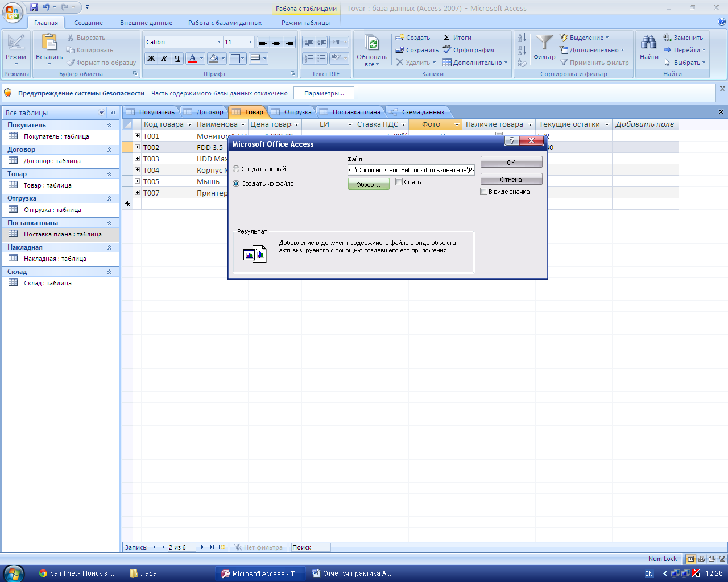728x582 pixels.
Task: Sort descending Z-A icon
Action: (x=522, y=50)
